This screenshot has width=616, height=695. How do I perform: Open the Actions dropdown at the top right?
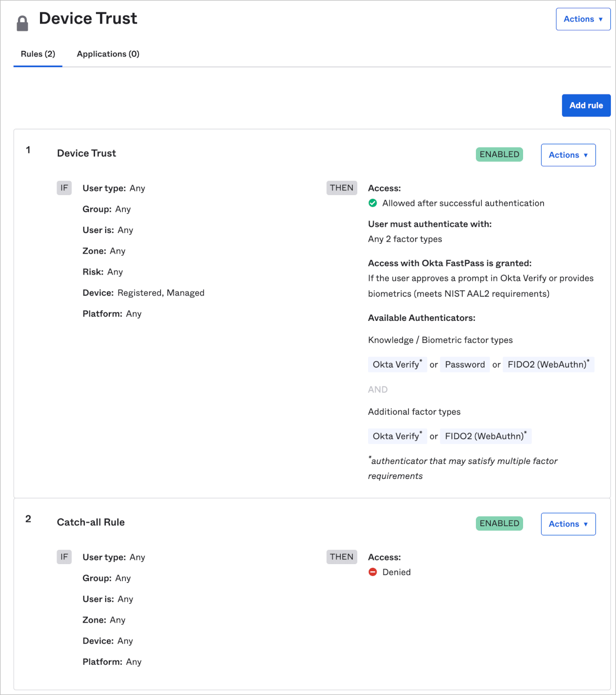[x=583, y=19]
